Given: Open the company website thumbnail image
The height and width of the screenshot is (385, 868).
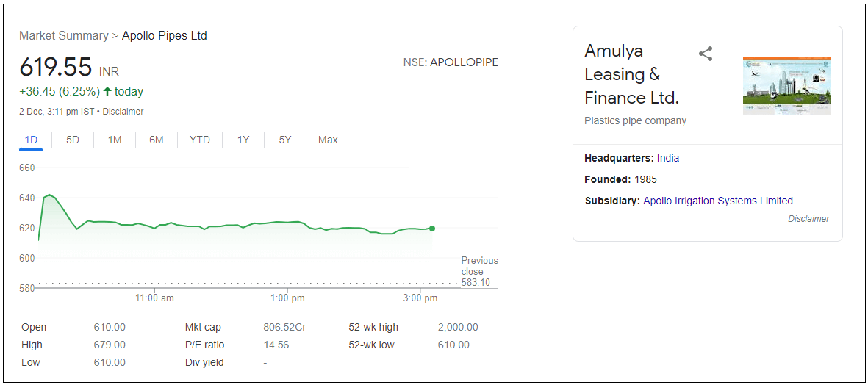Looking at the screenshot, I should [x=786, y=85].
